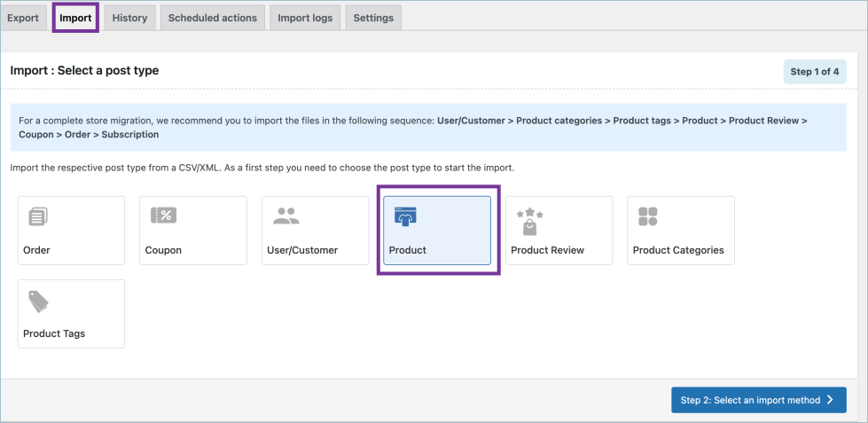This screenshot has width=868, height=423.
Task: Click the Step 1 of 4 indicator
Action: (815, 72)
